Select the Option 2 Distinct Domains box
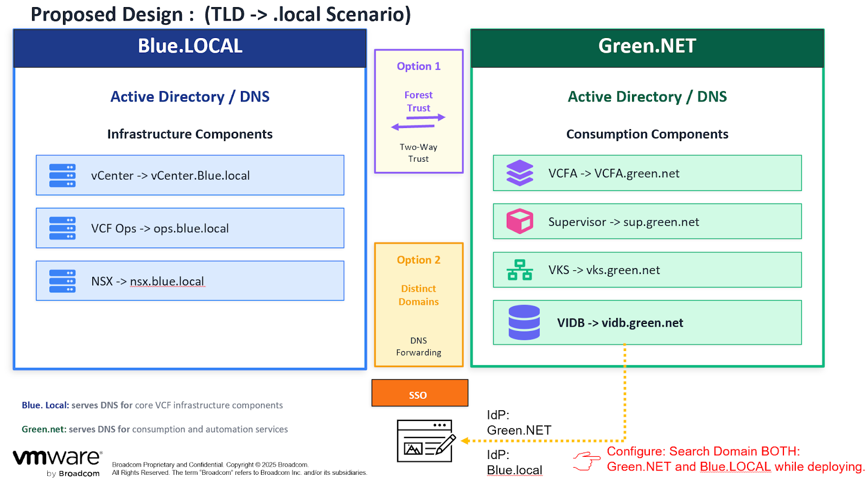 (x=419, y=305)
